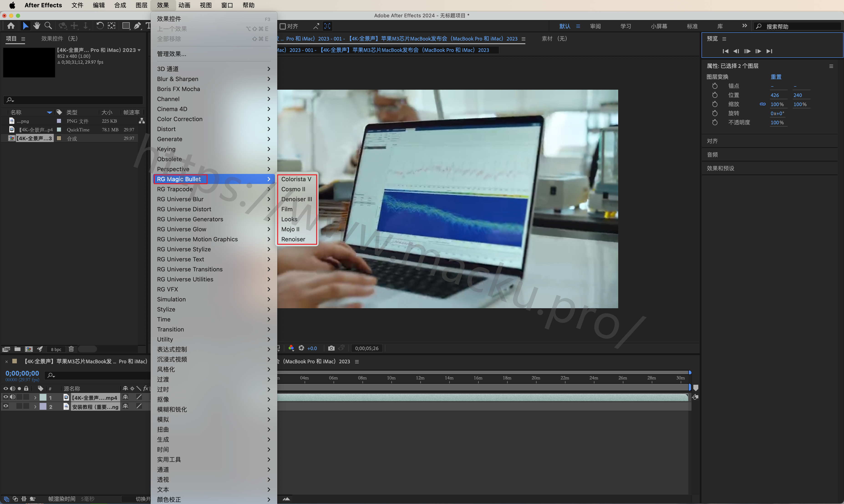This screenshot has width=844, height=504.
Task: Toggle solo switch for layer 1
Action: pos(19,397)
